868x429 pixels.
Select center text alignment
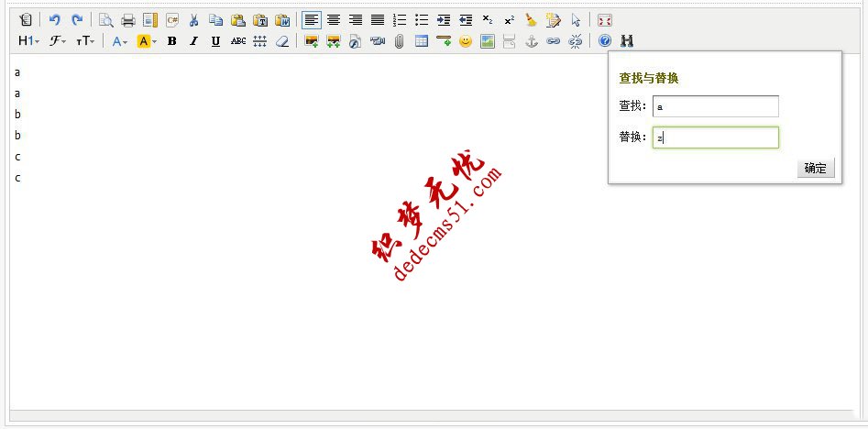pyautogui.click(x=334, y=19)
